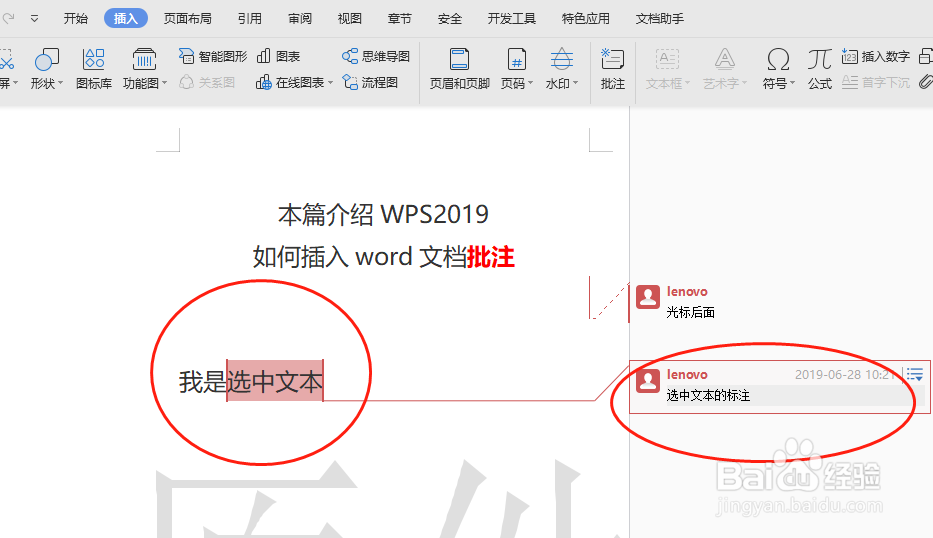933x538 pixels.
Task: Open the Icon Library (图标库)
Action: point(94,69)
